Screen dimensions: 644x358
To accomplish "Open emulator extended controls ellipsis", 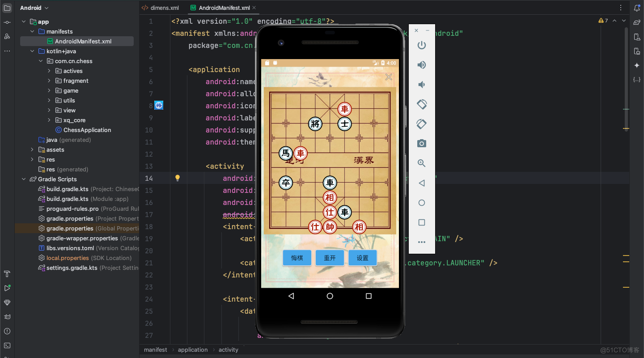I will (421, 242).
